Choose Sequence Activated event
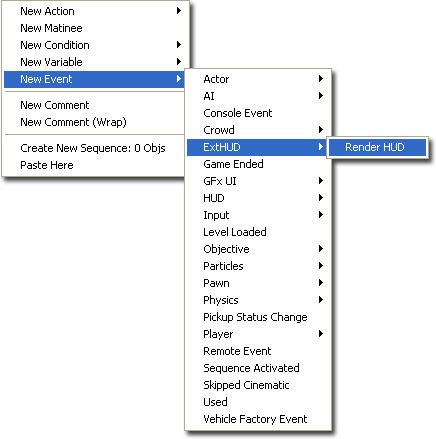The height and width of the screenshot is (439, 436). (258, 368)
